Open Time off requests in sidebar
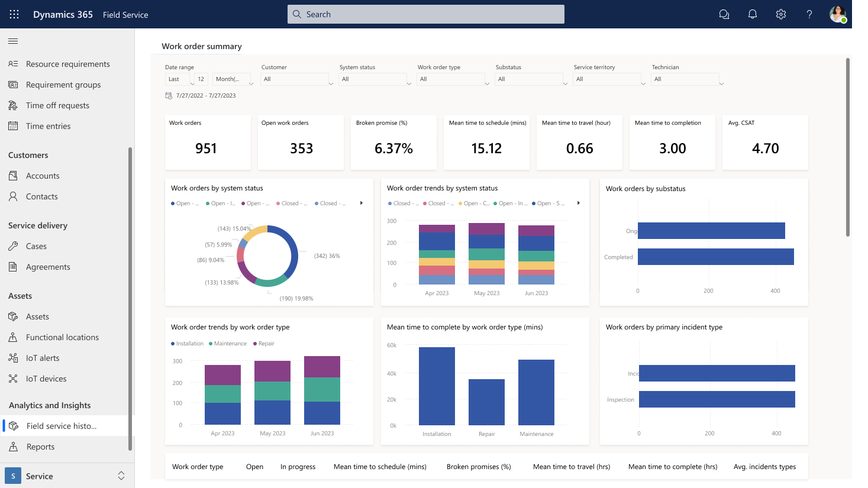 (x=57, y=105)
